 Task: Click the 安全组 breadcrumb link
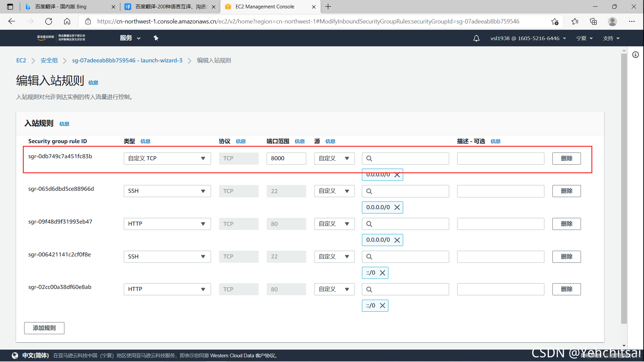click(49, 61)
